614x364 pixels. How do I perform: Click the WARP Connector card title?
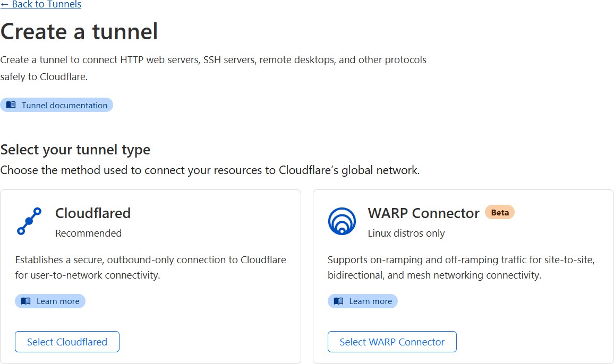(x=423, y=213)
